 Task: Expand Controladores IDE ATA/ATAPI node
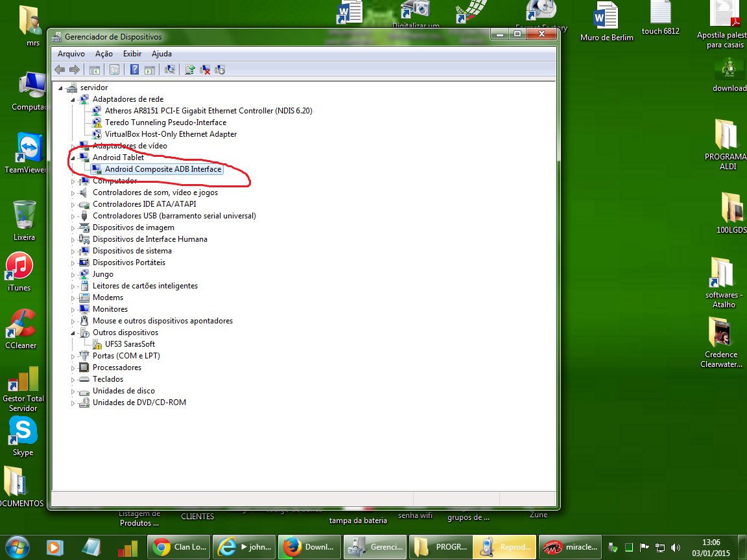(73, 205)
